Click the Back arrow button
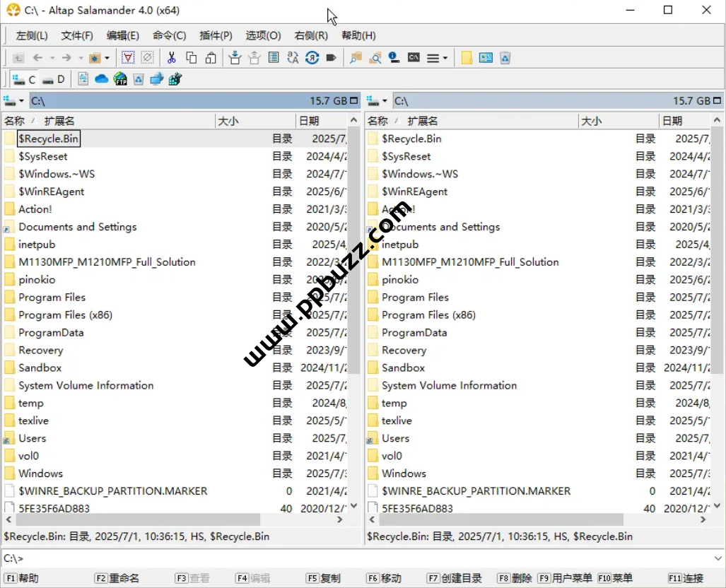Viewport: 726px width, 588px height. click(37, 58)
